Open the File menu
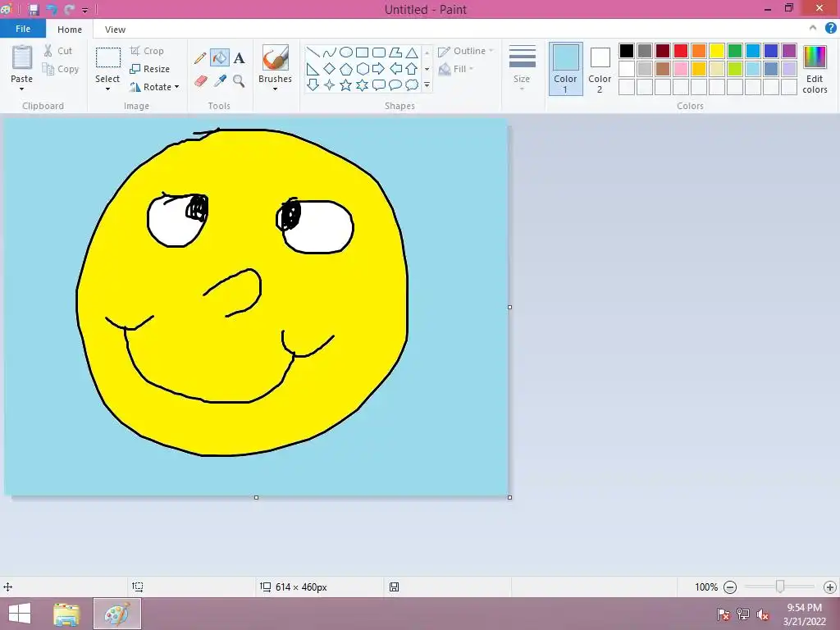The image size is (840, 630). 23,29
